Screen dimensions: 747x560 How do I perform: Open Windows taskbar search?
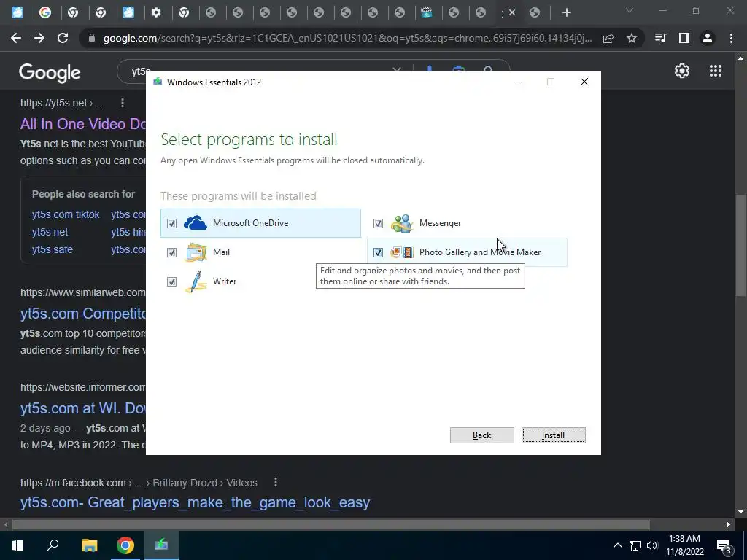[x=53, y=545]
